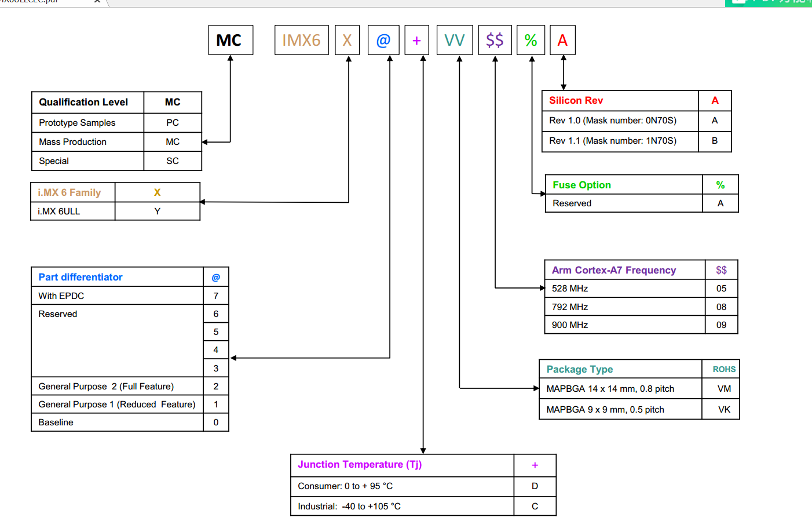Click the green % box in the part number
812x521 pixels.
(x=531, y=40)
